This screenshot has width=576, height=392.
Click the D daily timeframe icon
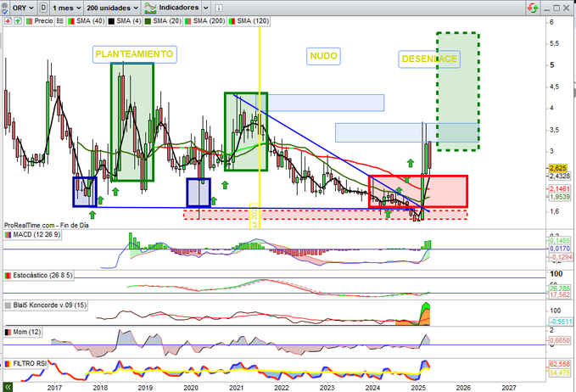[x=43, y=8]
